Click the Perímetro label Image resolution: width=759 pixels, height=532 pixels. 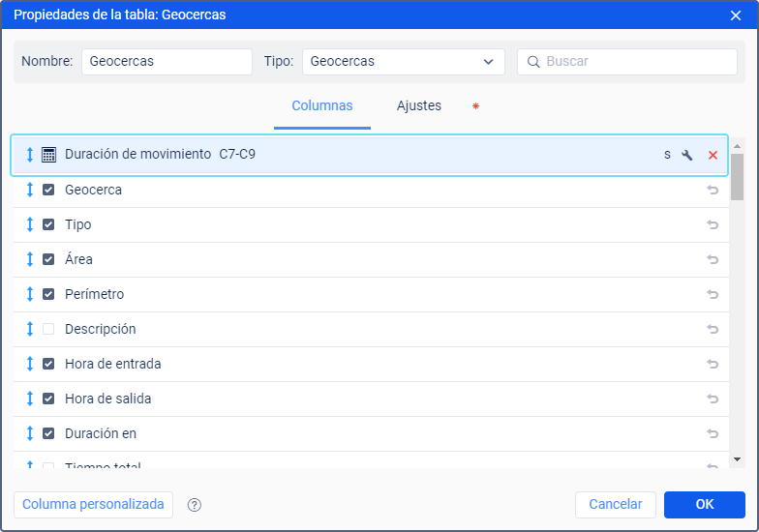(95, 294)
